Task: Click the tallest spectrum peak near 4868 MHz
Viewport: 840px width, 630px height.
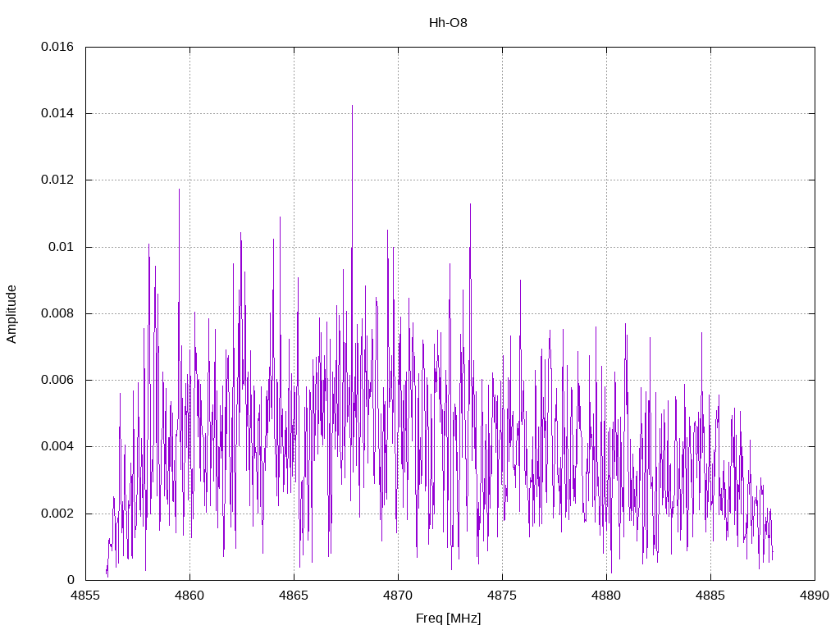Action: [352, 107]
